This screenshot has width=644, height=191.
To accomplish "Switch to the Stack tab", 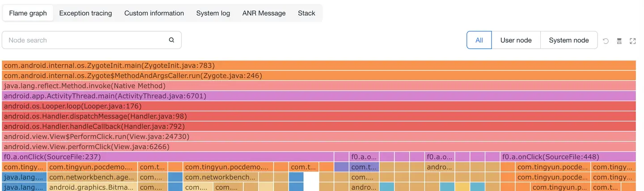I will click(306, 13).
